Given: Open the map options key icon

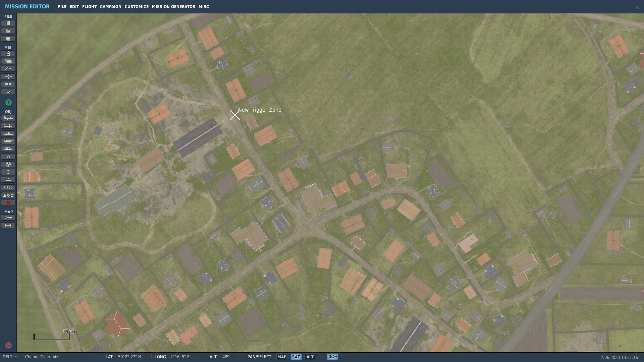Looking at the screenshot, I should [x=8, y=218].
